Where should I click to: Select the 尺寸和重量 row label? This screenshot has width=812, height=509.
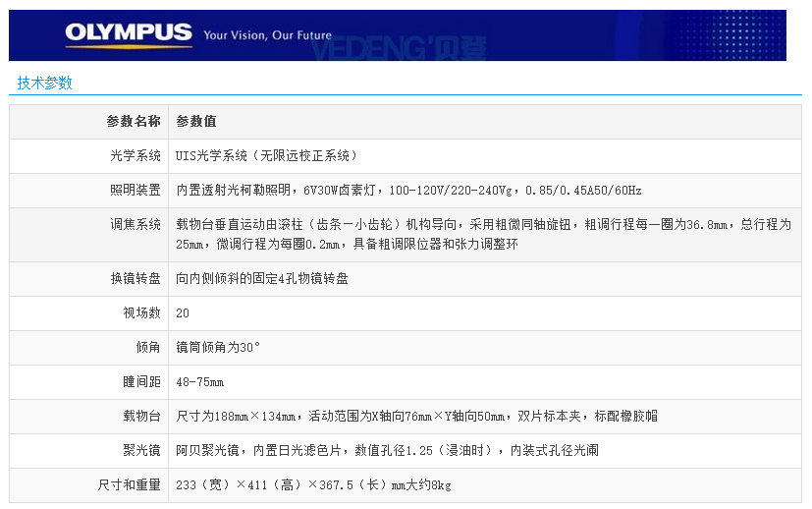pyautogui.click(x=130, y=484)
